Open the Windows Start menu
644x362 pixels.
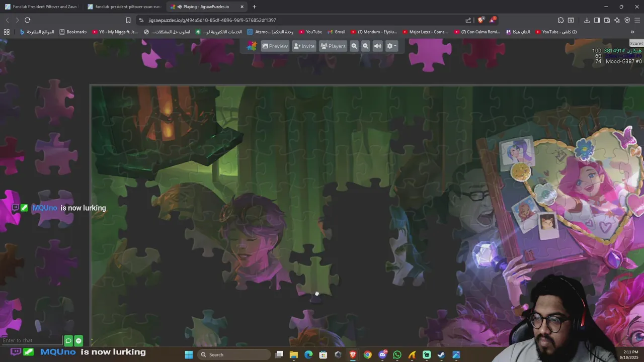pos(189,354)
